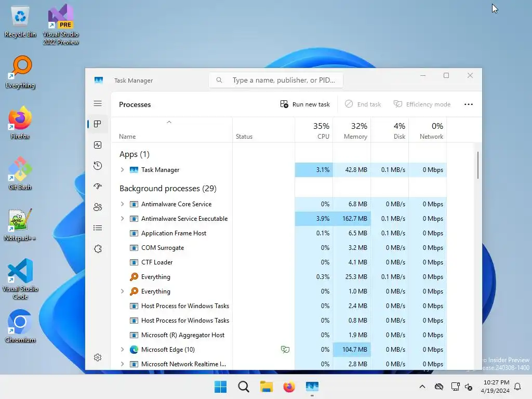
Task: Select the Visual Studio Code desktop icon
Action: pos(20,279)
